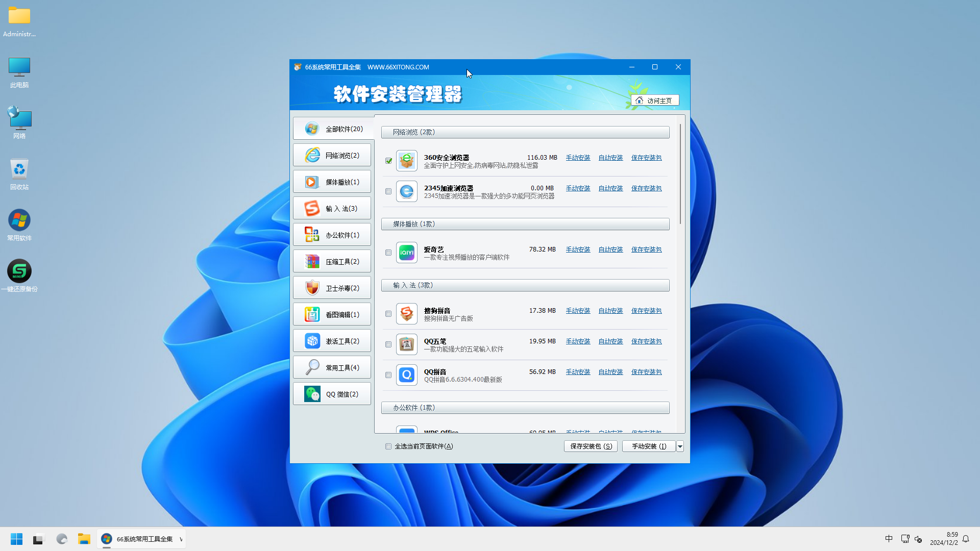Select the 网络 desktop icon
Screen dimensions: 980x551
(19, 123)
